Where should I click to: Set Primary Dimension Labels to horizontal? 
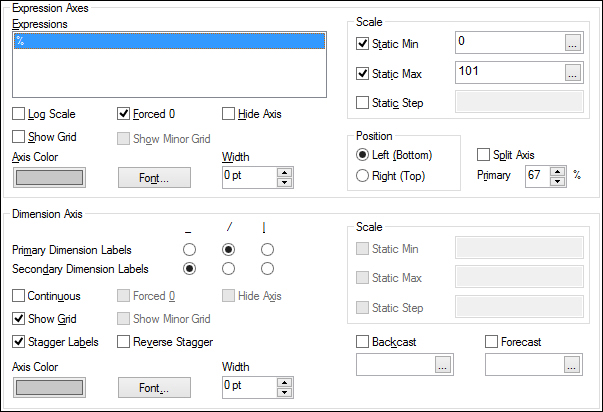click(x=189, y=250)
